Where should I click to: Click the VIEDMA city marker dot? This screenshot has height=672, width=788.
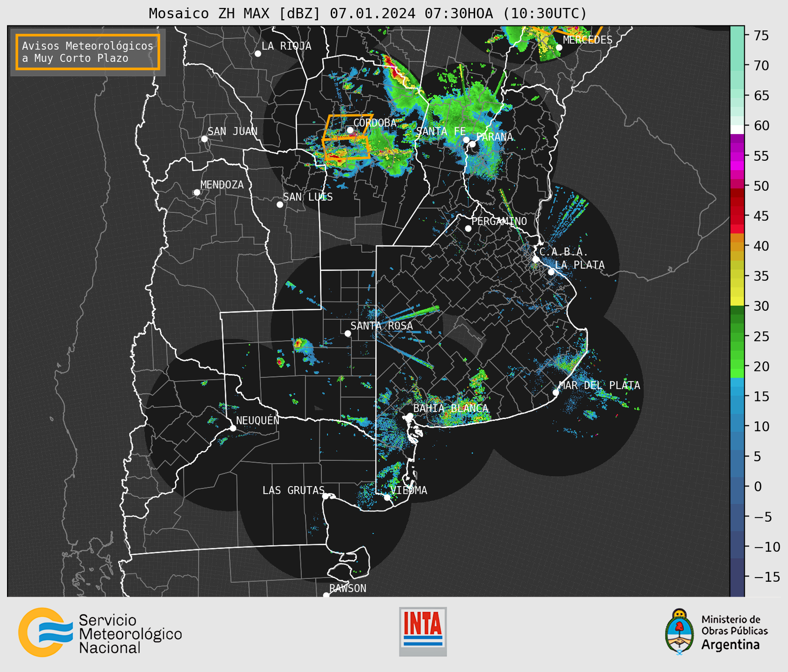point(387,497)
